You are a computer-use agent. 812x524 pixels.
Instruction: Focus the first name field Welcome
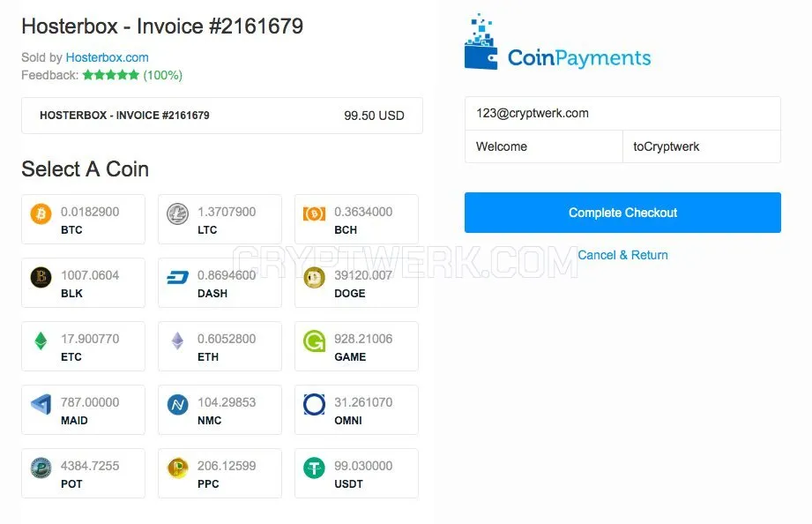544,146
